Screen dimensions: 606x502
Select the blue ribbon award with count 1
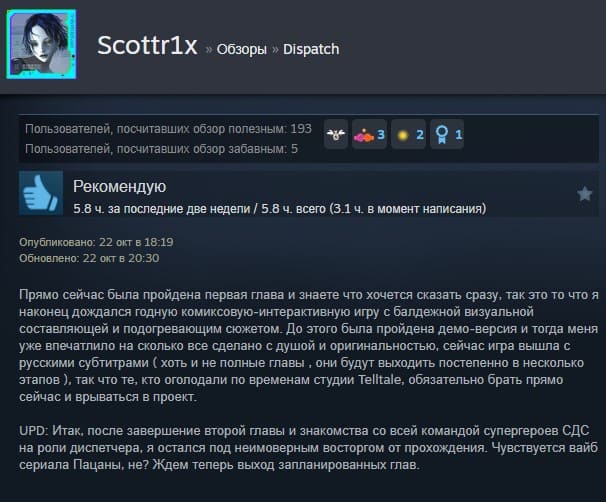447,134
